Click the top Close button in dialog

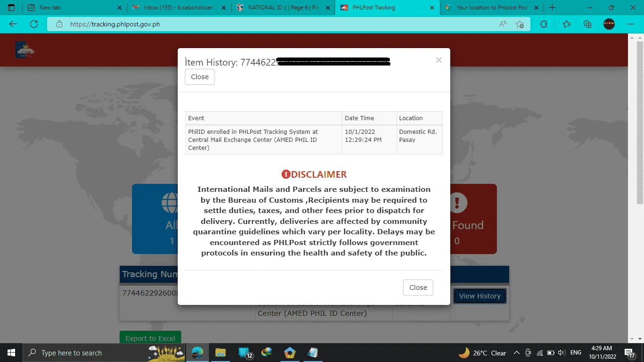(200, 77)
